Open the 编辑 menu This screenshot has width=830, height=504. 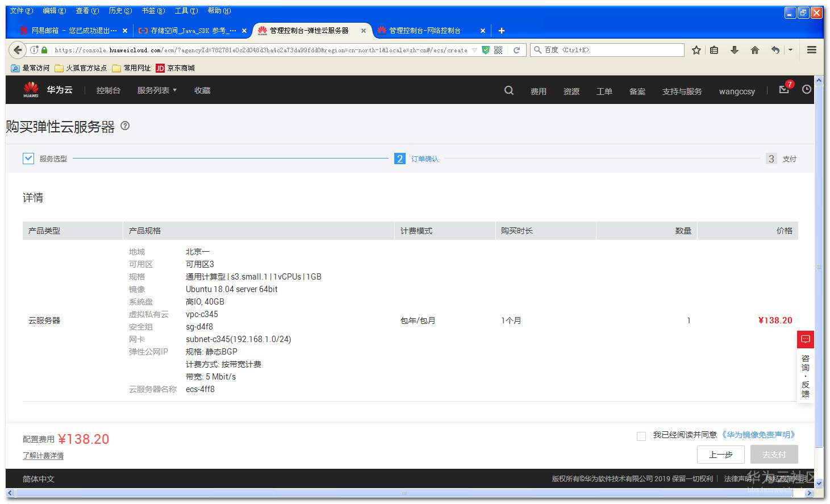pos(55,11)
